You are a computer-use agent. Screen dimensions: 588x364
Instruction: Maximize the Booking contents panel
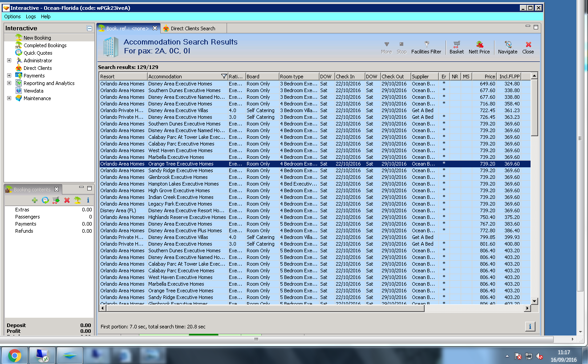coord(89,188)
